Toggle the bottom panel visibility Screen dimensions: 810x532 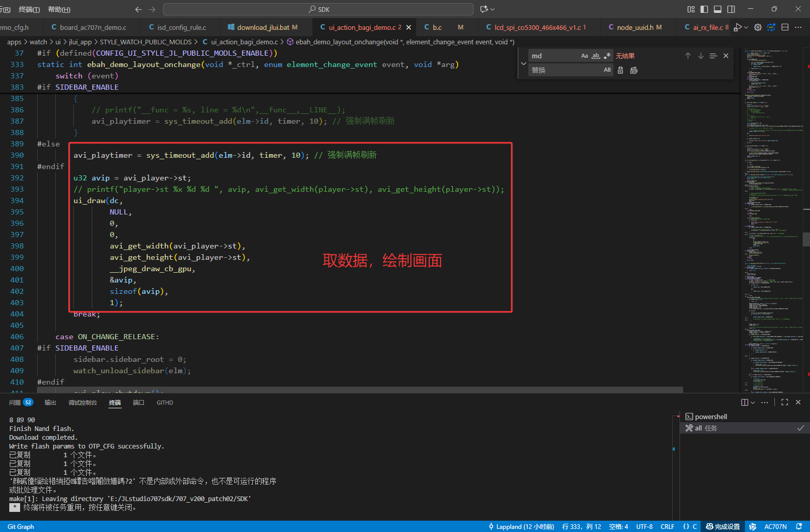tap(718, 9)
